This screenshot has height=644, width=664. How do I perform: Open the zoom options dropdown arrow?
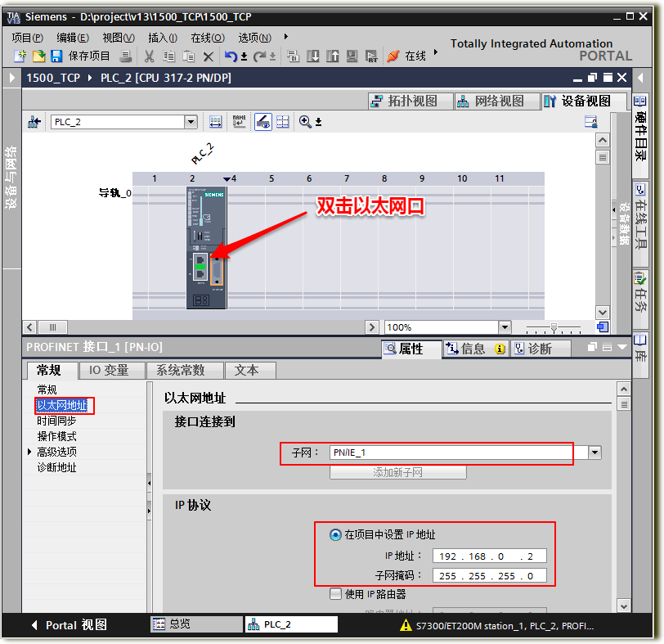318,123
